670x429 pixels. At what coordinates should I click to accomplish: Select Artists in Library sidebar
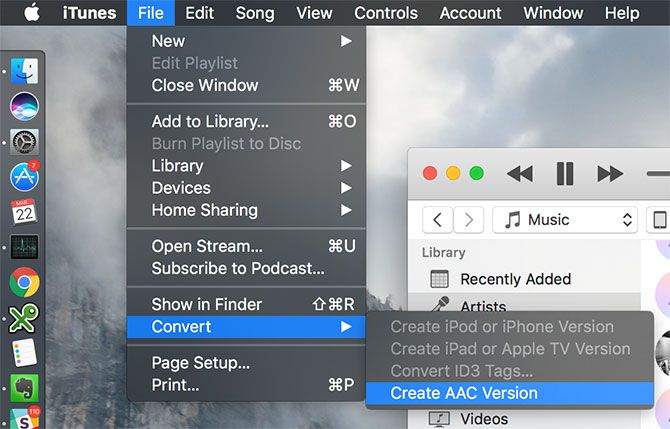point(524,303)
